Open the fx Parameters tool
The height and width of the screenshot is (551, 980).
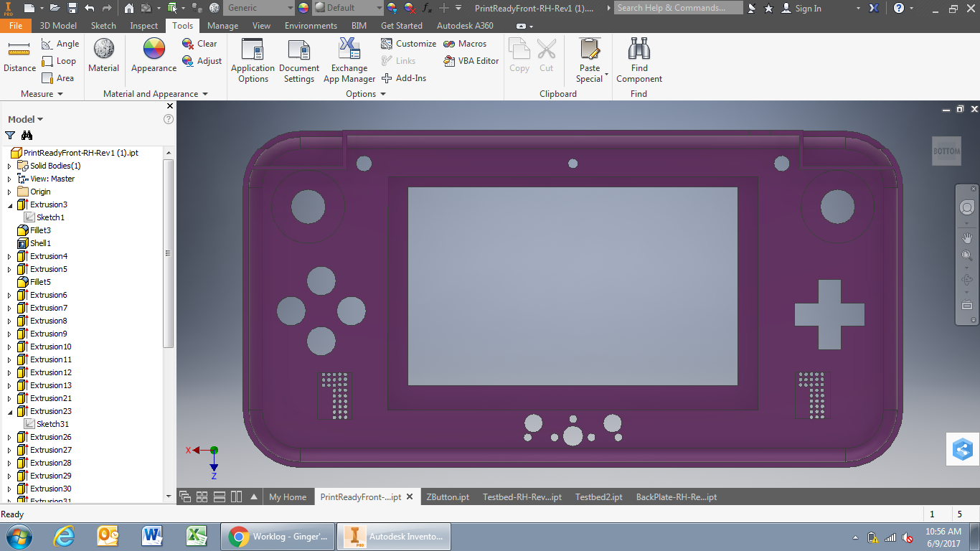(x=428, y=8)
